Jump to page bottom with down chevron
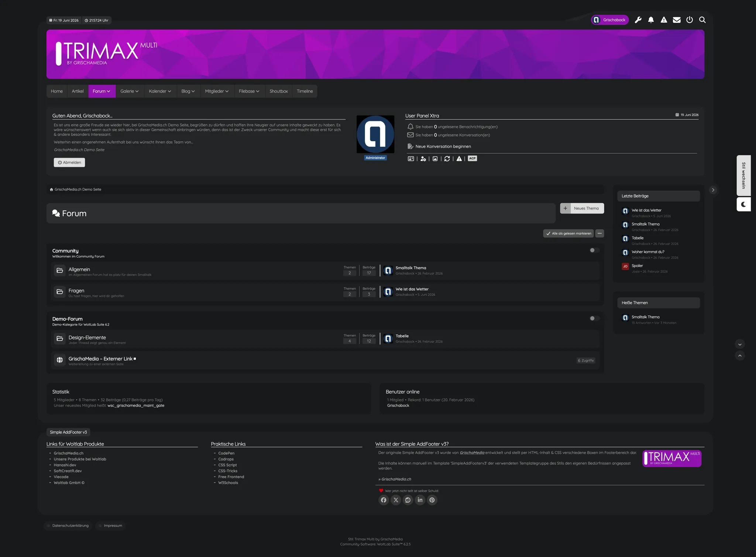The width and height of the screenshot is (756, 557). [x=740, y=345]
